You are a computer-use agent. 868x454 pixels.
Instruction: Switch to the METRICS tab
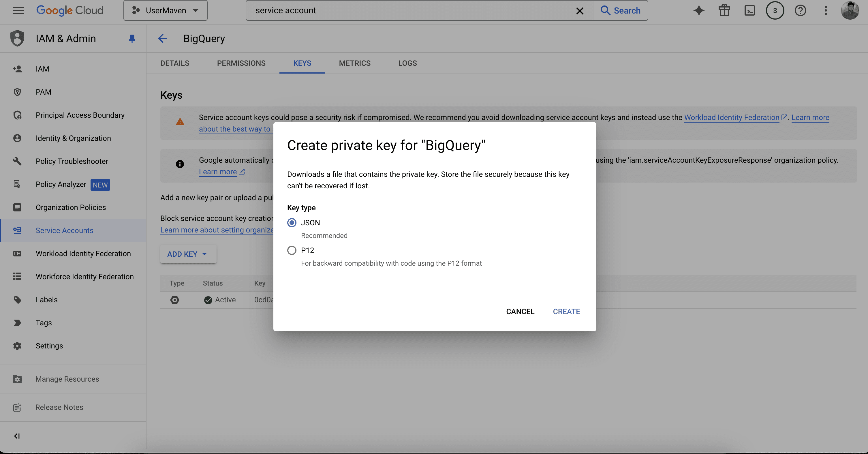click(354, 63)
